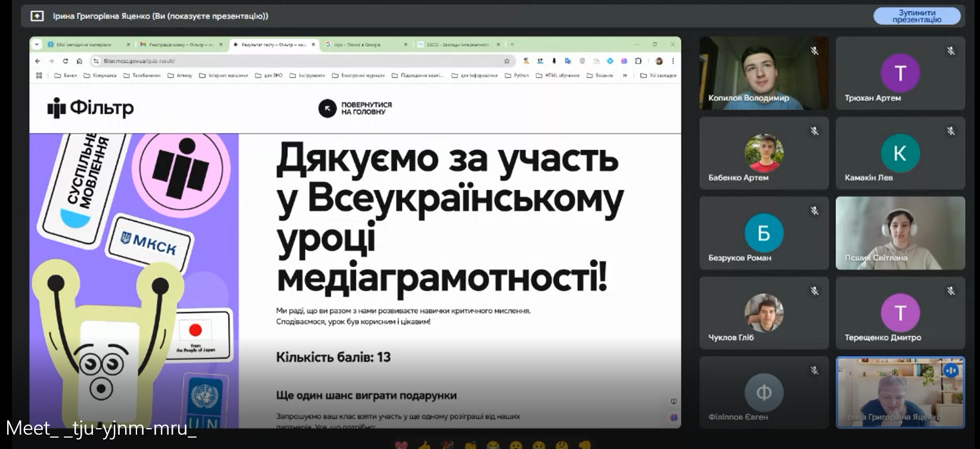Click muted mic on Трюхан Артем tile
This screenshot has width=980, height=449.
951,51
